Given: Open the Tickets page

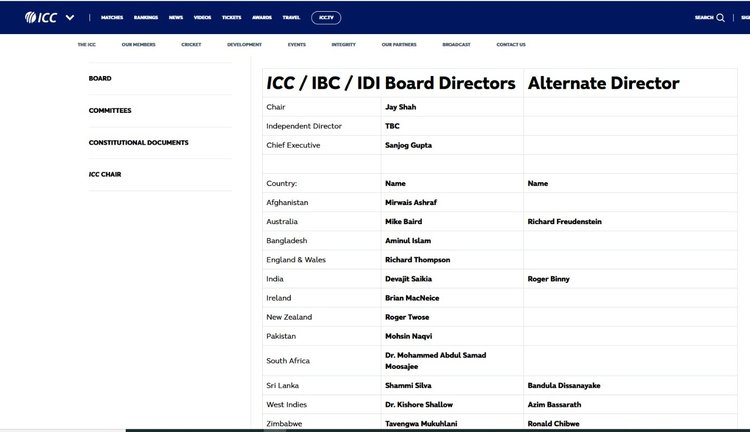Looking at the screenshot, I should click(231, 17).
